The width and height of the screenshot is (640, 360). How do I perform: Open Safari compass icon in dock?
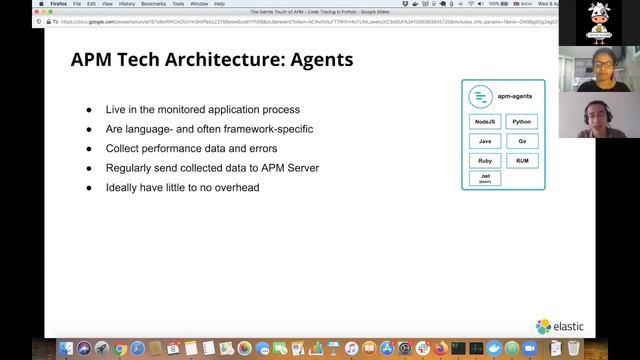coord(138,349)
